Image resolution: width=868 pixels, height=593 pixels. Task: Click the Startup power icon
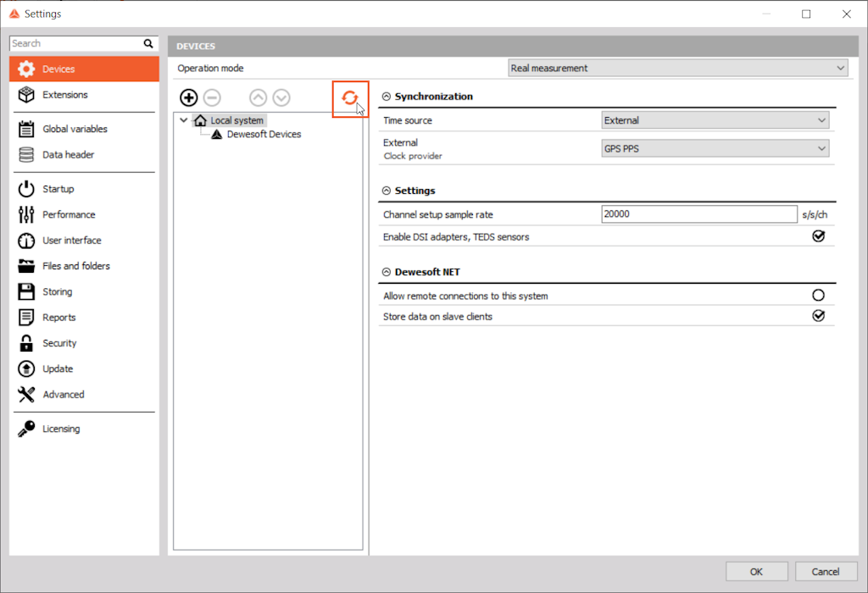point(26,189)
